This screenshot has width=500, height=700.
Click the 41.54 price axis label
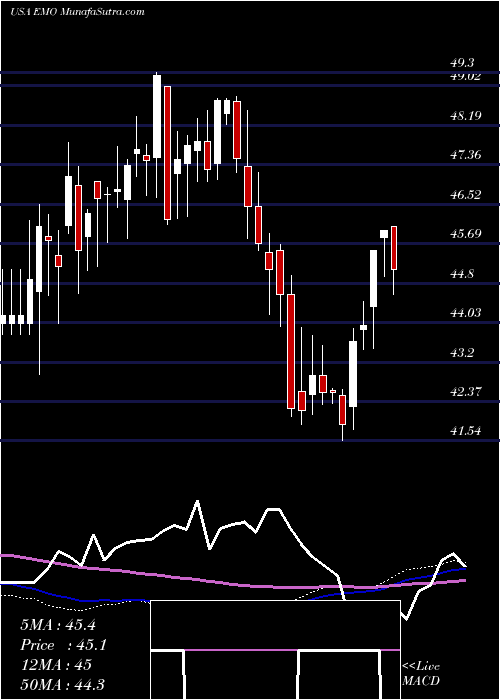pyautogui.click(x=466, y=431)
